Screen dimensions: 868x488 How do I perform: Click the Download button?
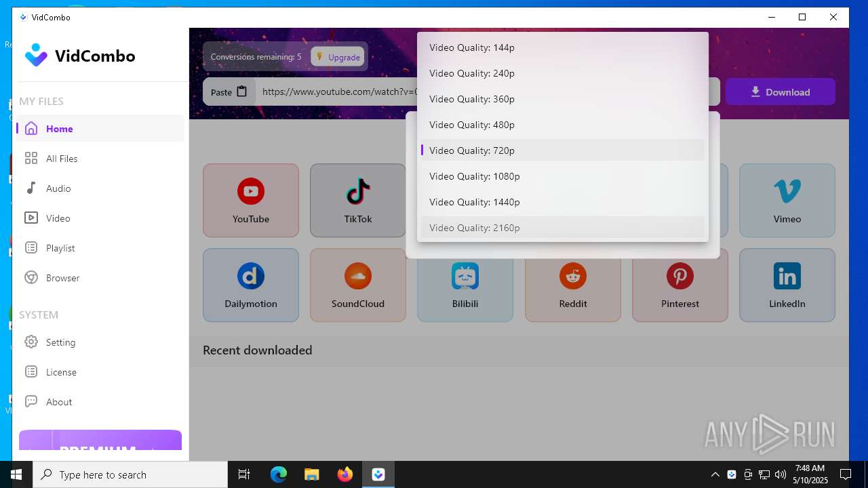pos(781,92)
